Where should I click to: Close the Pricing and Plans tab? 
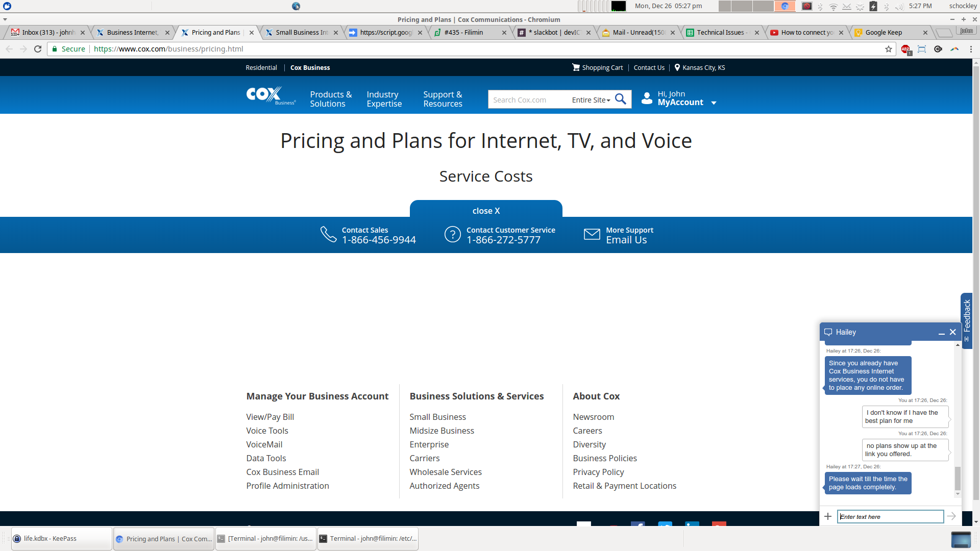pyautogui.click(x=252, y=33)
